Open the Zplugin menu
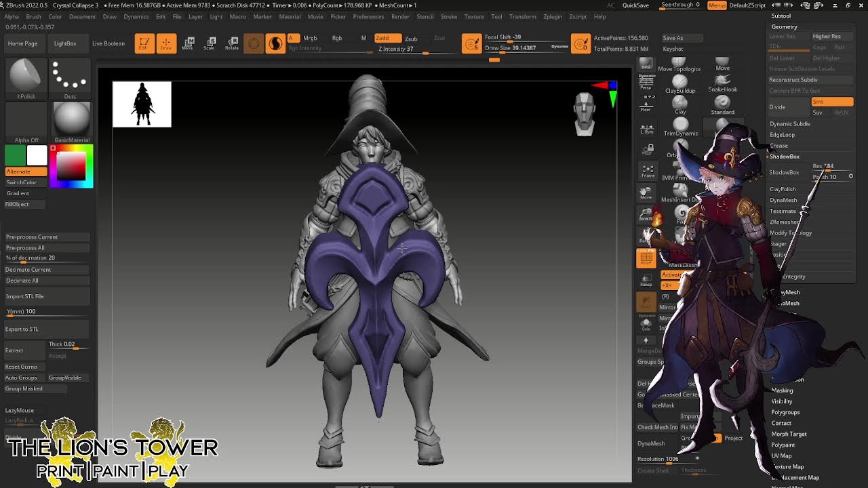Image resolution: width=868 pixels, height=488 pixels. 553,16
